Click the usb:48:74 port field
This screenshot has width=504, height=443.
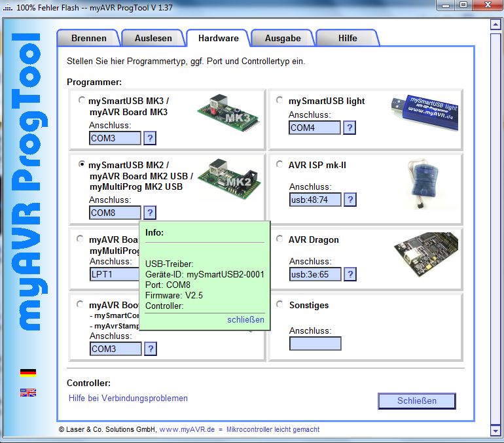coord(315,200)
